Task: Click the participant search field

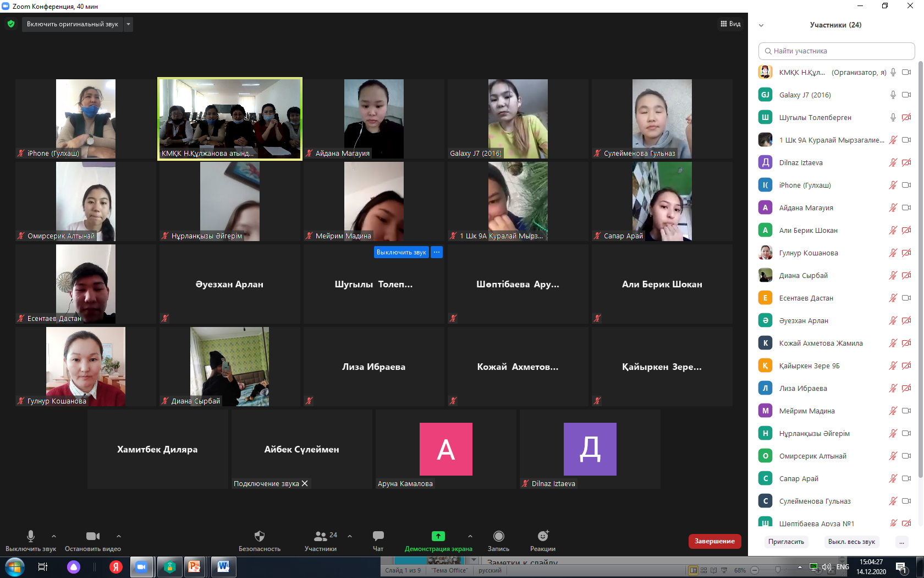Action: click(x=836, y=51)
